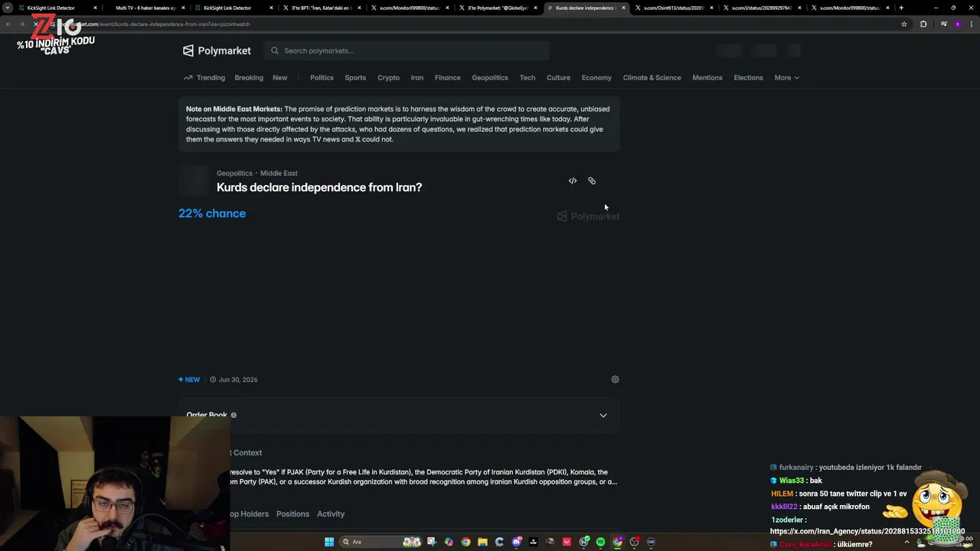This screenshot has width=980, height=551.
Task: Copy market link via chain icon
Action: pos(592,181)
